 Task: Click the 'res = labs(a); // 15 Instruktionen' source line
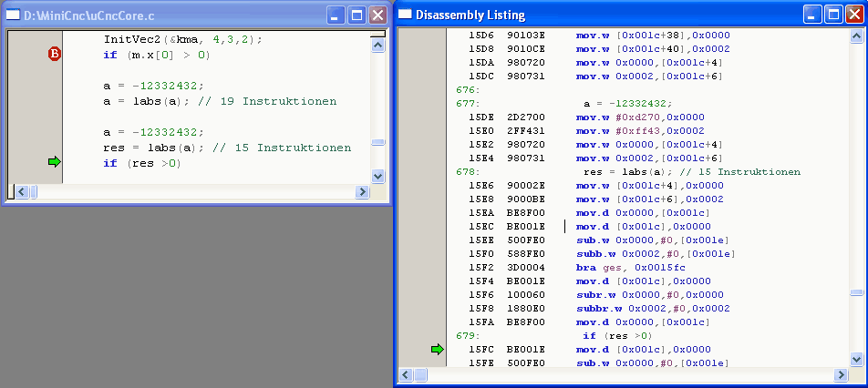227,148
